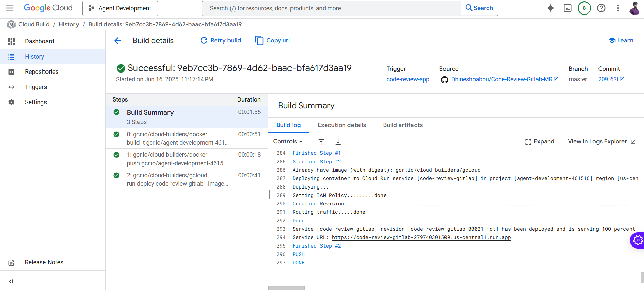Open Triggers in the sidebar

[x=53, y=87]
